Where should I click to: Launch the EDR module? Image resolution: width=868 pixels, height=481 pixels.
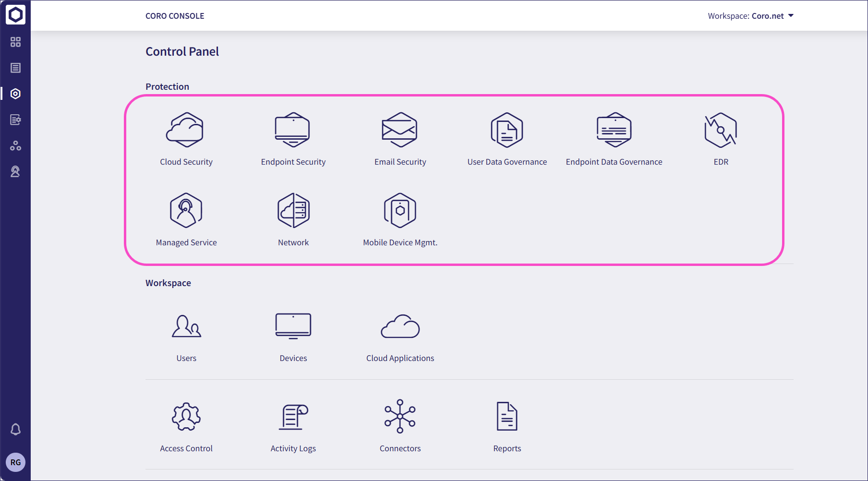point(721,130)
